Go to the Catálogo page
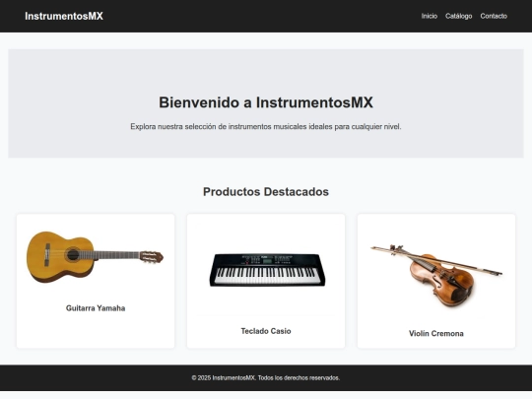 458,16
